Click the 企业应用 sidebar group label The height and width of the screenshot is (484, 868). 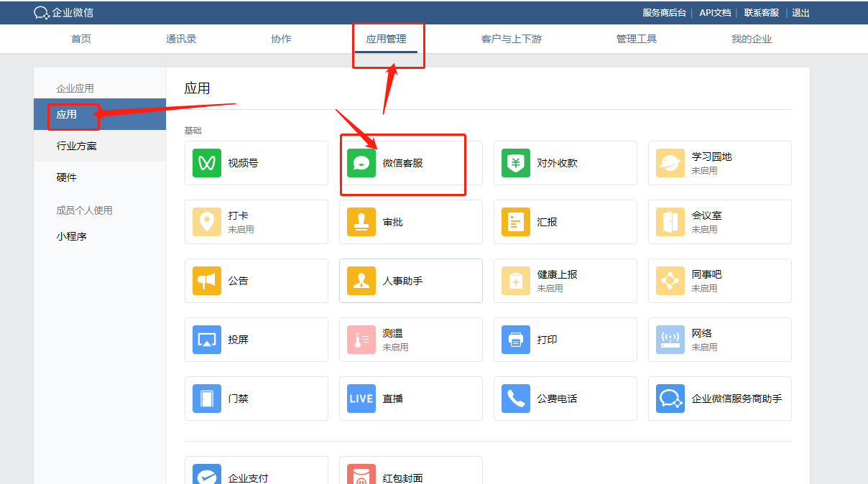(75, 88)
